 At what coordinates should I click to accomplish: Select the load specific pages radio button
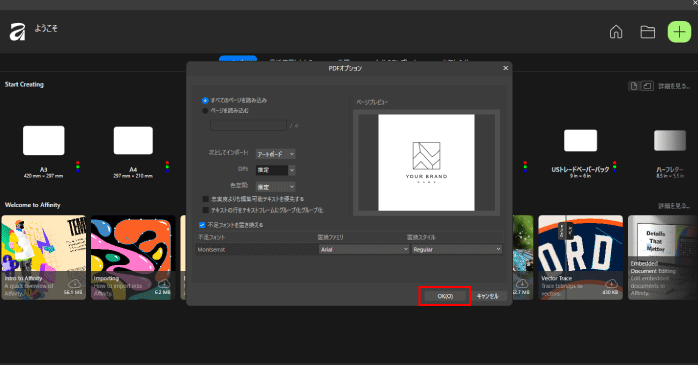click(x=205, y=110)
